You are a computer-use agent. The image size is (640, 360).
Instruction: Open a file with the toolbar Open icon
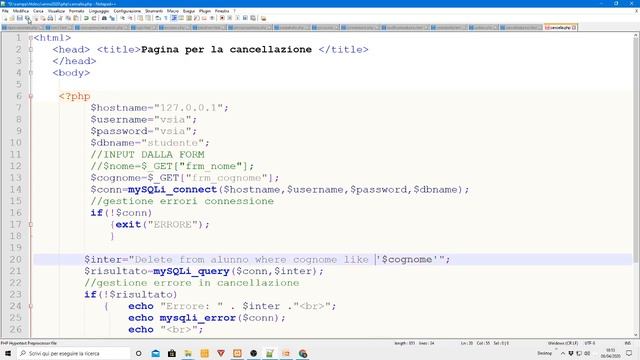click(x=12, y=18)
